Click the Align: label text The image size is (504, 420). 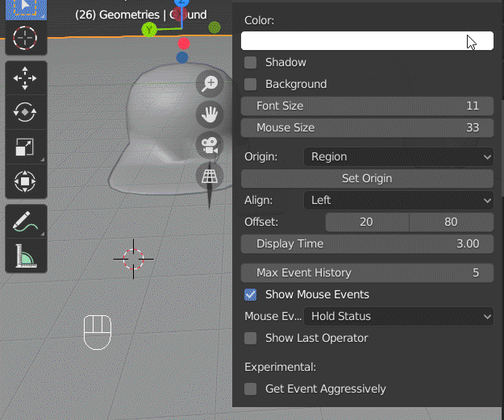(258, 200)
